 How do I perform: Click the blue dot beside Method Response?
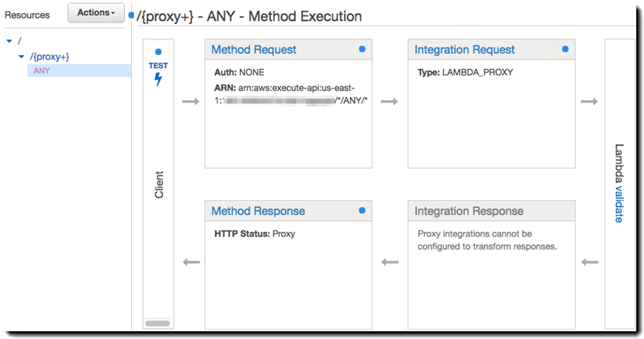tap(362, 210)
